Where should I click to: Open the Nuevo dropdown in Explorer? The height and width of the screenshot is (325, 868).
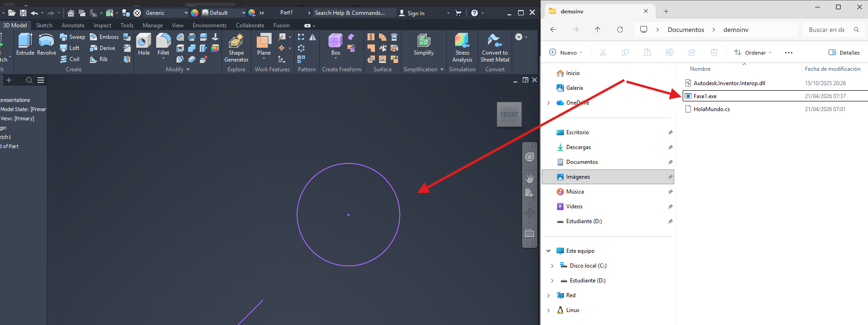tap(566, 52)
